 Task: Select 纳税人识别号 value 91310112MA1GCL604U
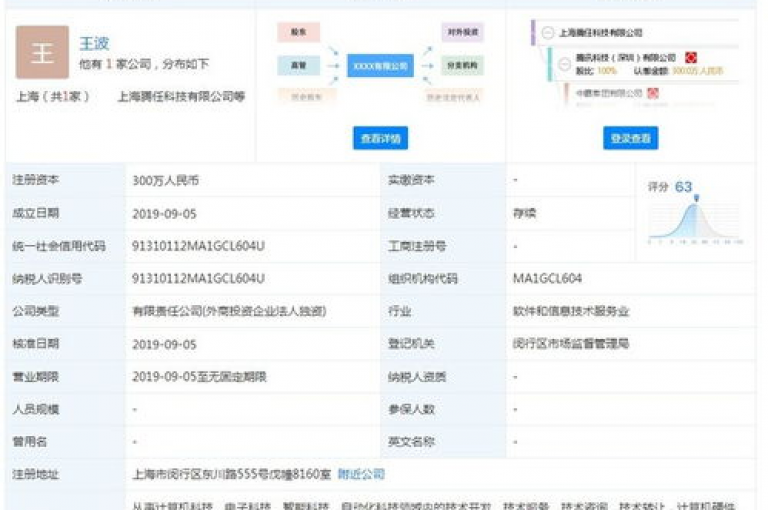(x=198, y=278)
